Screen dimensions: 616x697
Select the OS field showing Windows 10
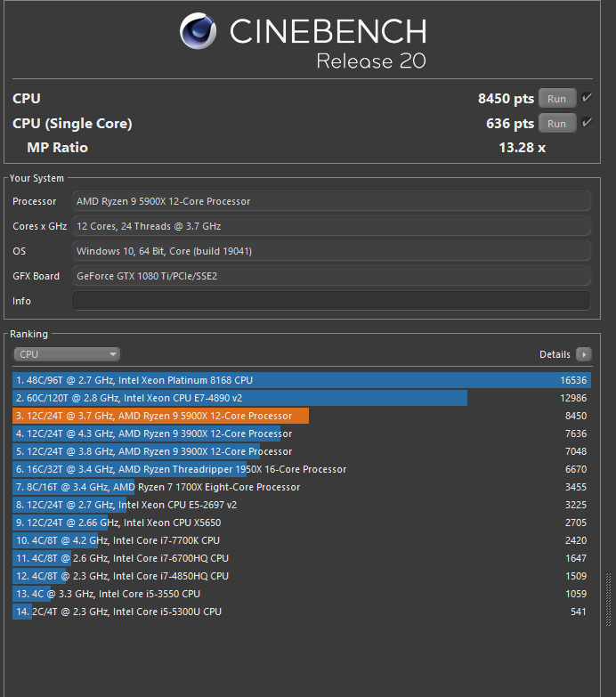tap(331, 251)
